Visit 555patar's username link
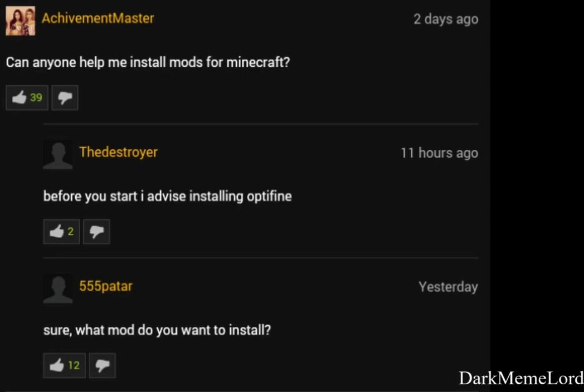 click(106, 286)
